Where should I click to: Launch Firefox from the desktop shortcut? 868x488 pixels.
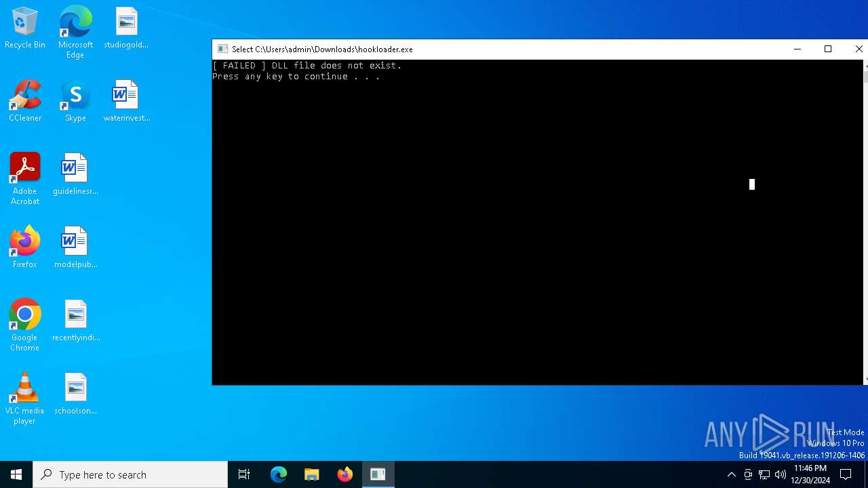(x=25, y=248)
